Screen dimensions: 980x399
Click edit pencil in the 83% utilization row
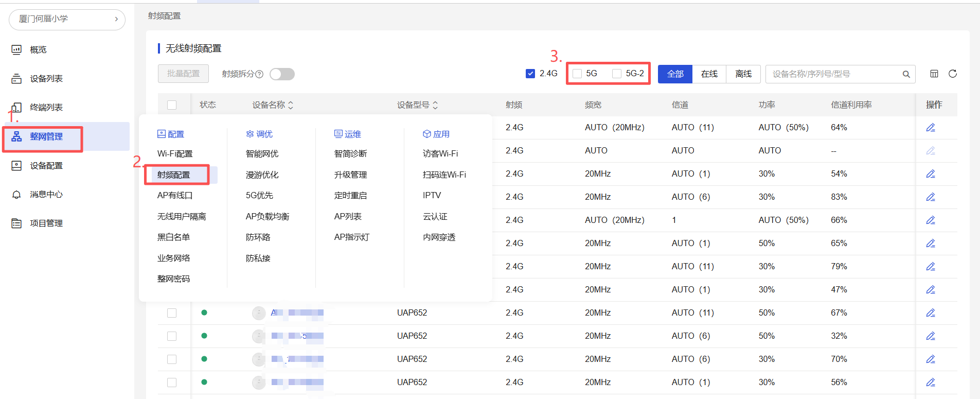pyautogui.click(x=930, y=197)
